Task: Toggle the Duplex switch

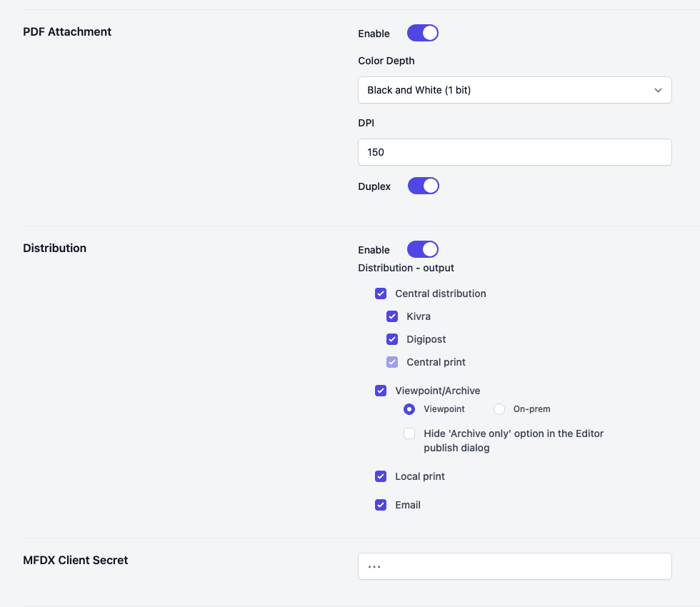Action: click(423, 186)
